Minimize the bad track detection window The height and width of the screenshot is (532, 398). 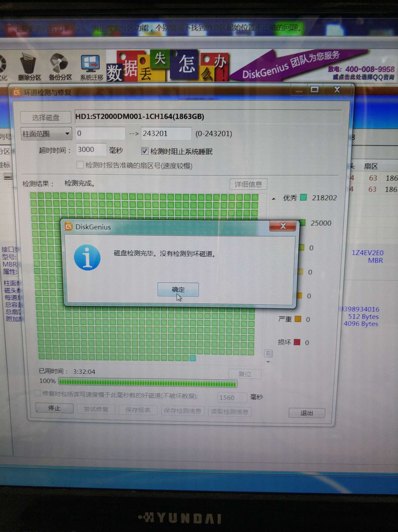[299, 90]
